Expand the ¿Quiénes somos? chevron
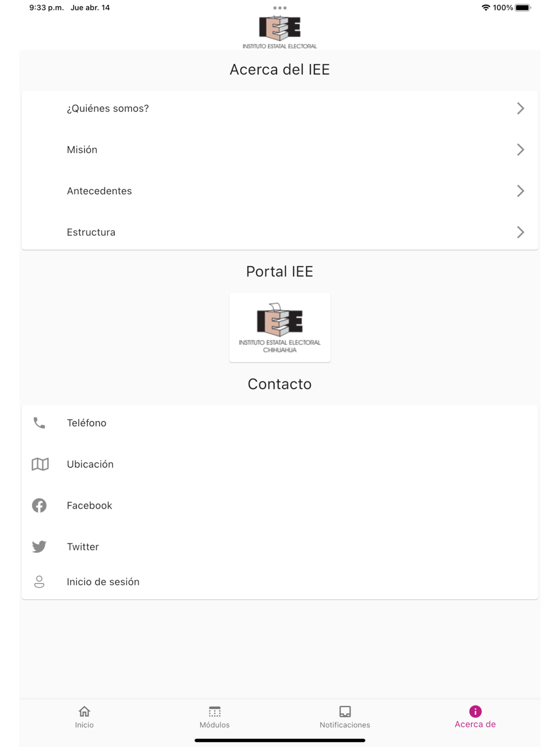Image resolution: width=560 pixels, height=747 pixels. 520,108
